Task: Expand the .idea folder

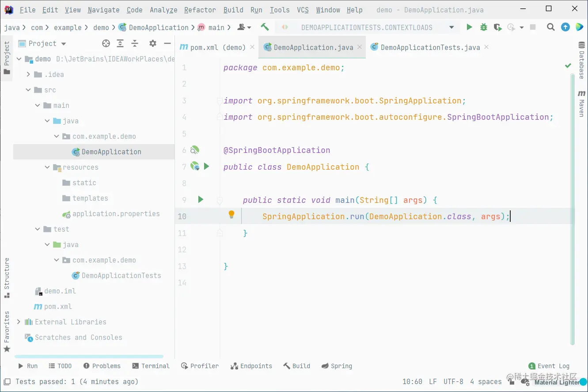Action: click(x=29, y=74)
